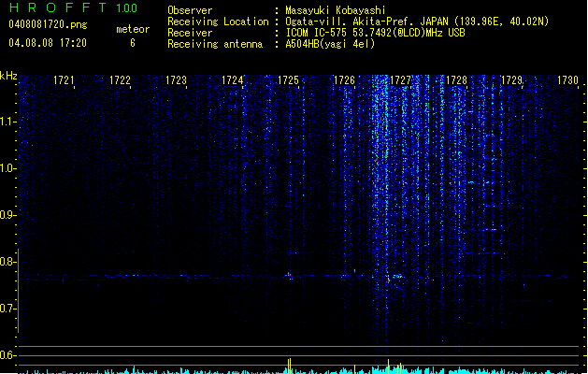The width and height of the screenshot is (588, 374).
Task: Click the 1730 time marker
Action: [x=567, y=80]
